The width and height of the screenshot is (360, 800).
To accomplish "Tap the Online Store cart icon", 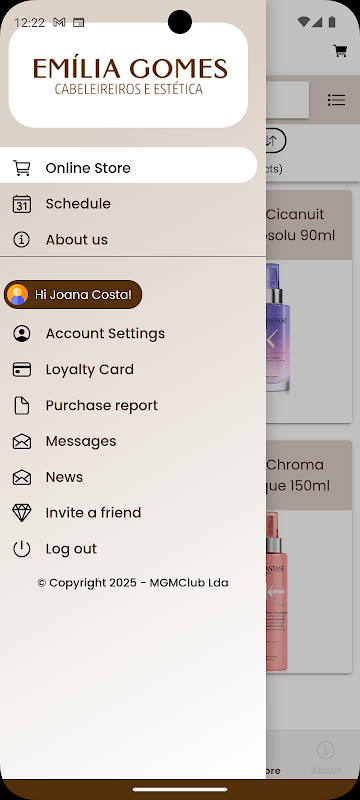I will pyautogui.click(x=21, y=168).
